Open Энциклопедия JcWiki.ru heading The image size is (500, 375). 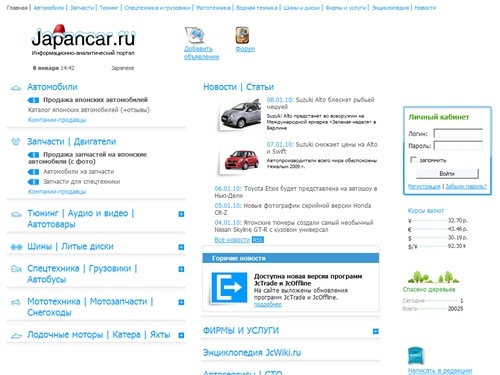(x=252, y=353)
